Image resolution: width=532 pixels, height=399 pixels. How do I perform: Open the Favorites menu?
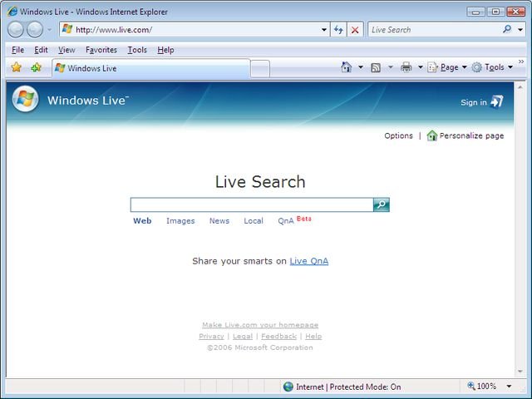tap(101, 50)
